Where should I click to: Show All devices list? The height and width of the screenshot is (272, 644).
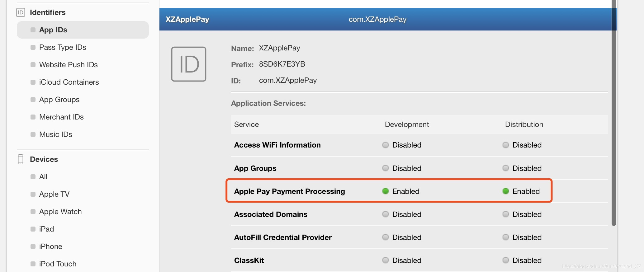point(43,177)
